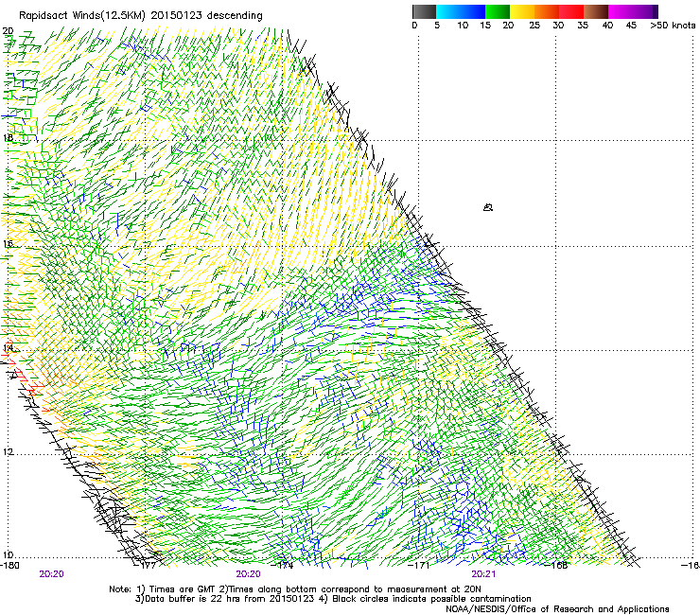Viewport: 700px width, 615px height.
Task: Click the title 'Rapidscat Winds(12.5KM) 20150123 descending'
Action: 141,16
